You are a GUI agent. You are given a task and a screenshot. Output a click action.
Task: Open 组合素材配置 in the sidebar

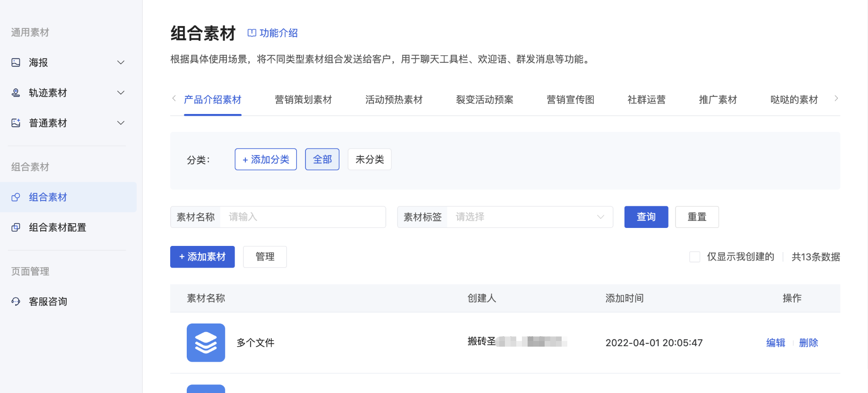tap(69, 227)
